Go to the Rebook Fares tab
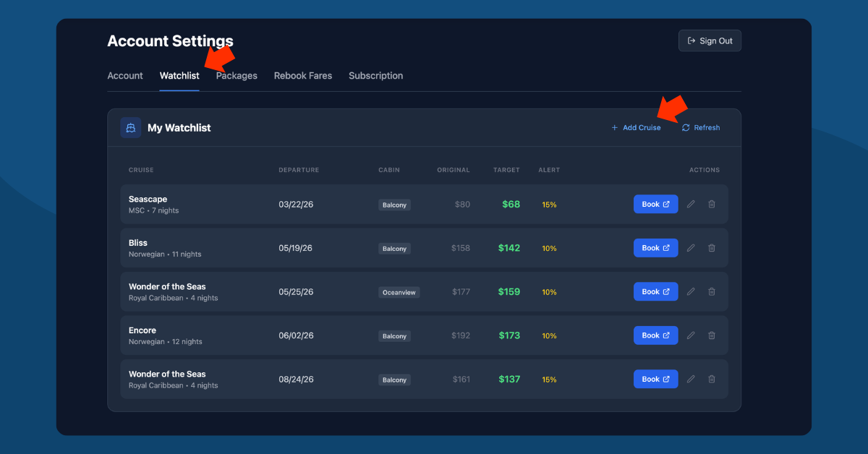This screenshot has height=454, width=868. coord(303,76)
